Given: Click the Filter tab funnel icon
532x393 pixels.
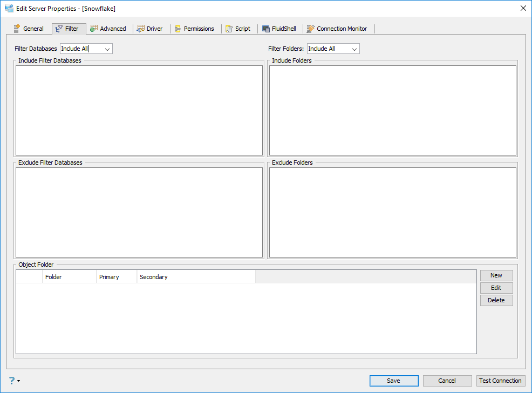Looking at the screenshot, I should coord(59,29).
